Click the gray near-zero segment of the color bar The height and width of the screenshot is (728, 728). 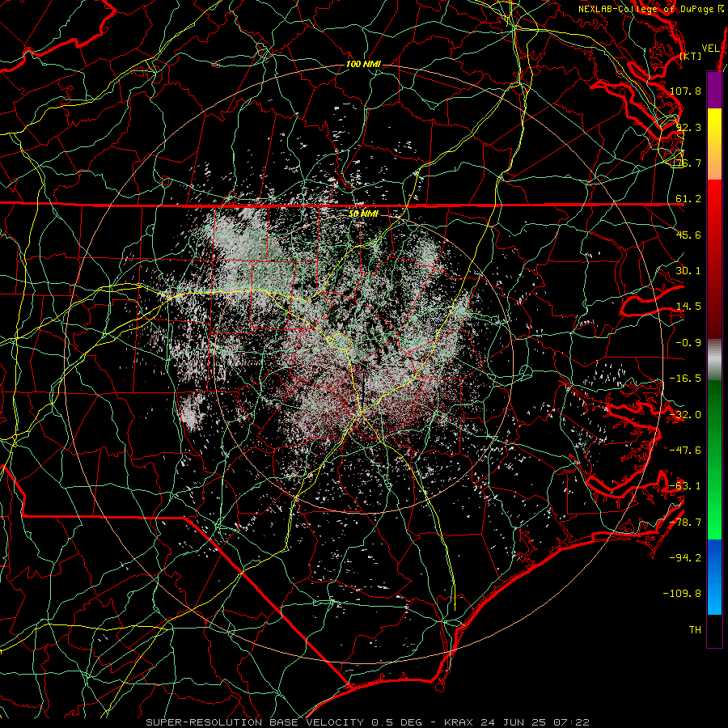714,360
